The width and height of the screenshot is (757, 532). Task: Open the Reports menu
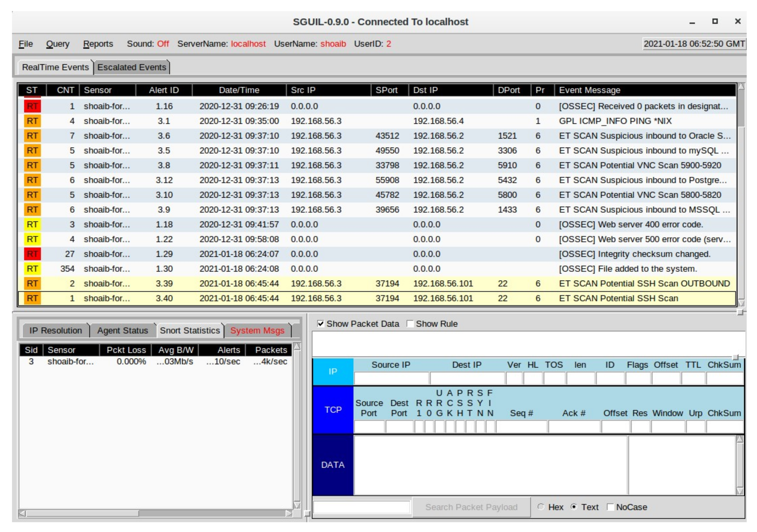98,44
